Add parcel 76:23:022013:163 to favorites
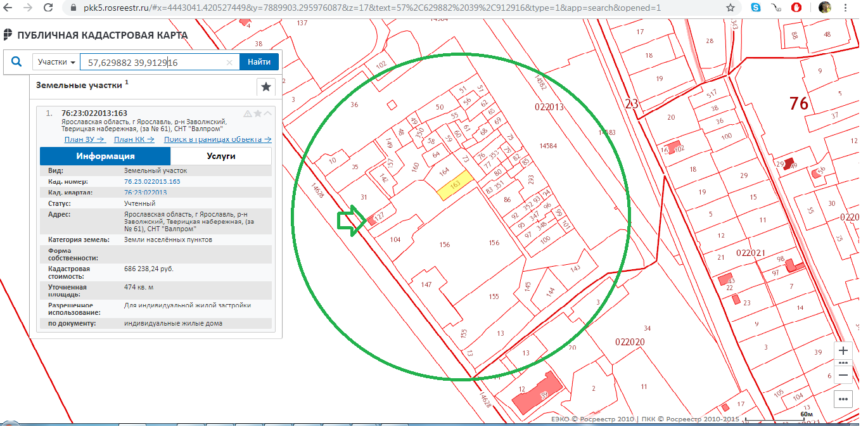 [258, 113]
